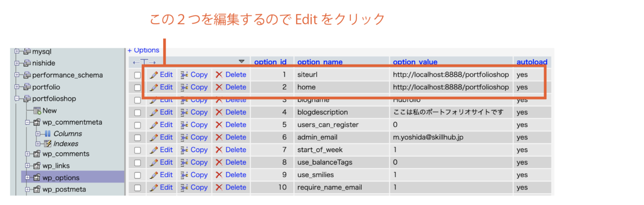Mark the use_balanceTags row checkbox
644x205 pixels.
(x=137, y=163)
